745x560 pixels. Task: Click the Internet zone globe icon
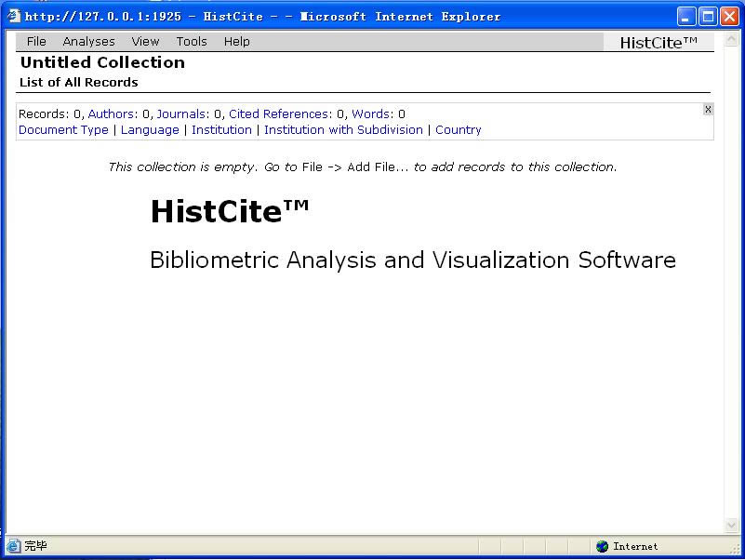click(602, 547)
